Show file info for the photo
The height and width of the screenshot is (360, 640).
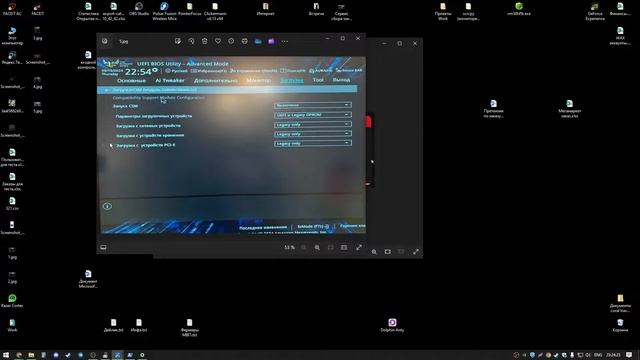click(231, 41)
